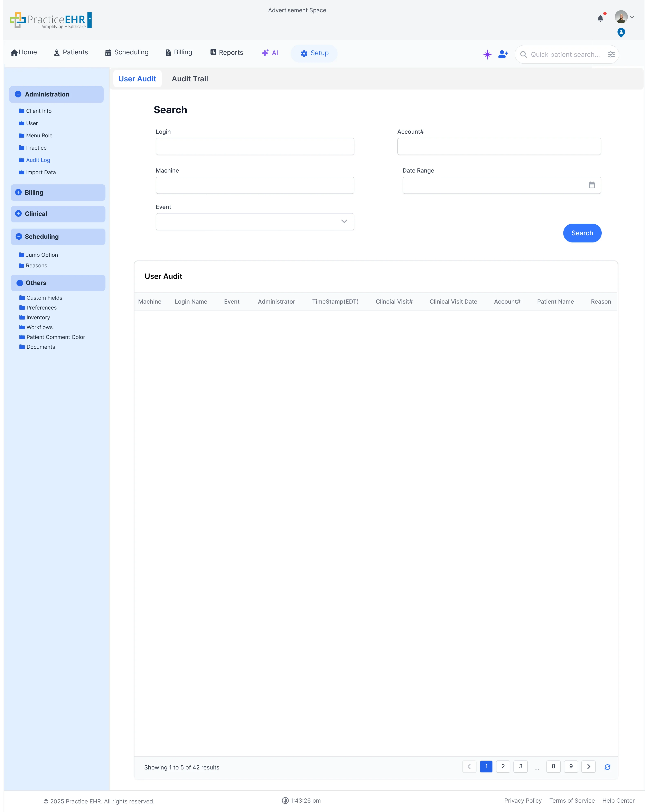Image resolution: width=645 pixels, height=812 pixels.
Task: Click the notification bell icon
Action: click(600, 18)
